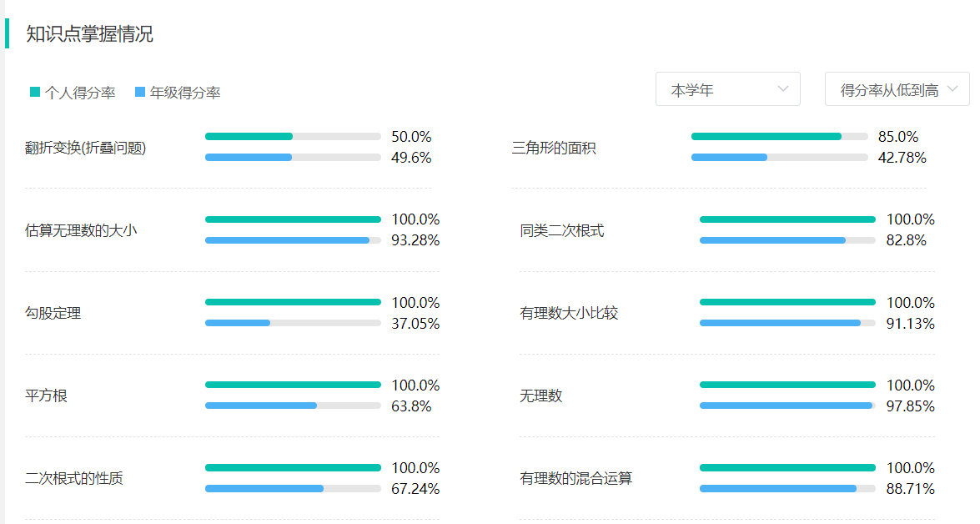The image size is (980, 524).
Task: Click the blue grade bar for 三角形的面积
Action: tap(729, 158)
